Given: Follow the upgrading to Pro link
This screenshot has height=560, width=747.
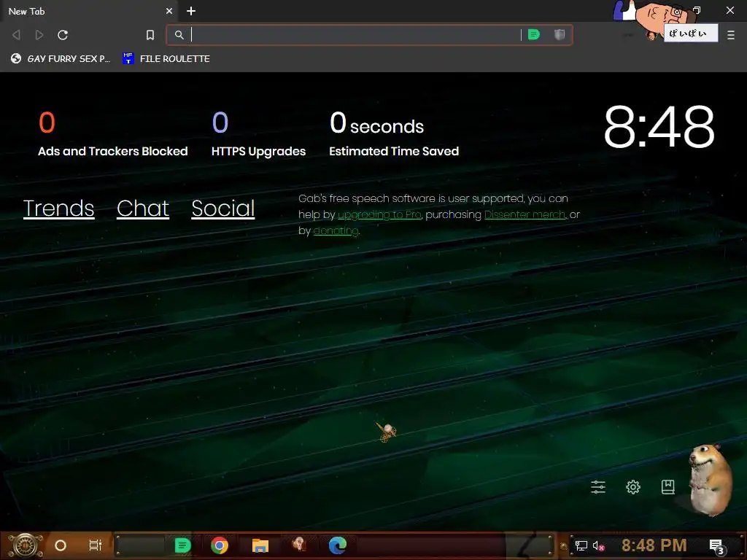Looking at the screenshot, I should point(379,215).
